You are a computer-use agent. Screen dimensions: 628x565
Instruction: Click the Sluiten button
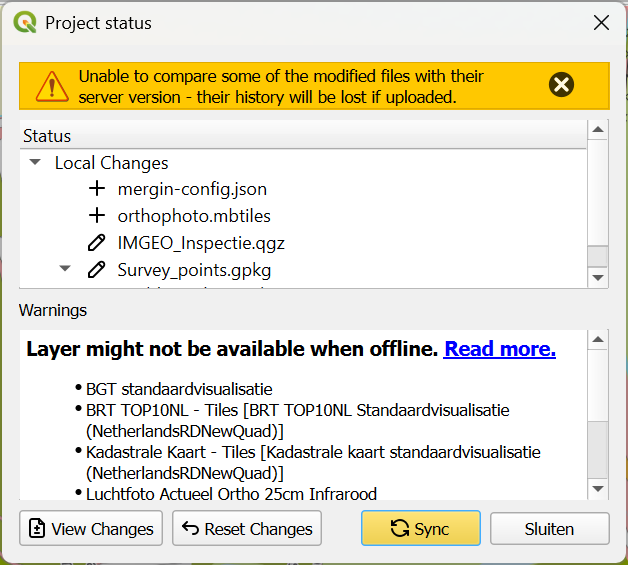coord(549,529)
